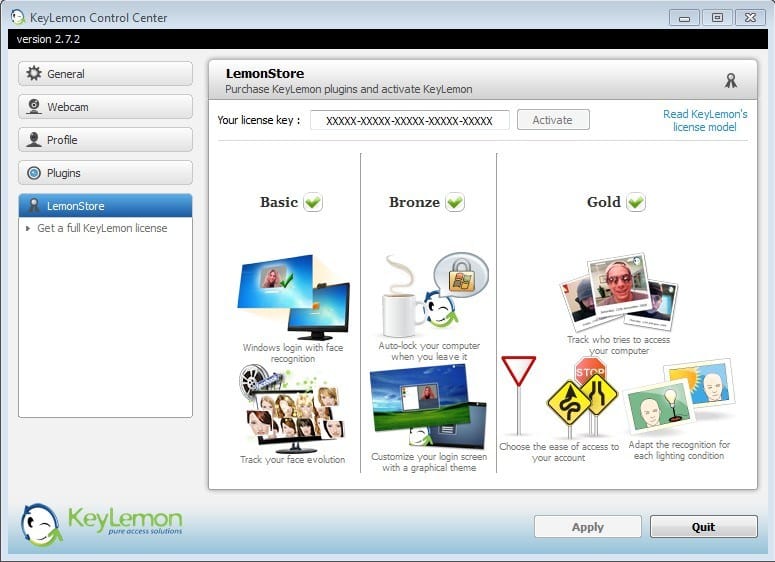The image size is (775, 562).
Task: Maximize the KeyLemon Control Center window
Action: pyautogui.click(x=717, y=18)
